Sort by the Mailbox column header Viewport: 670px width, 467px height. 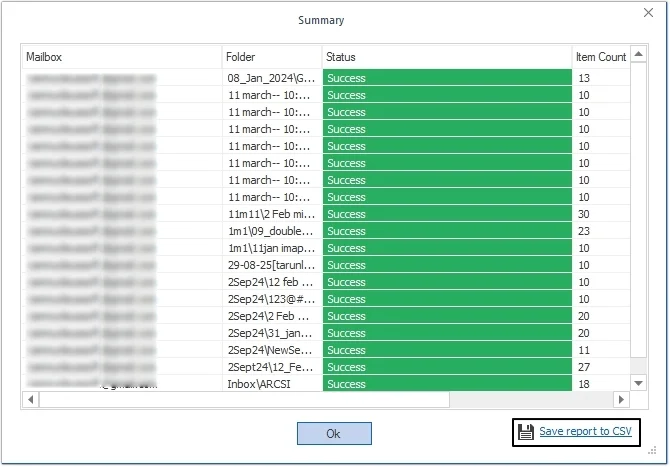122,57
